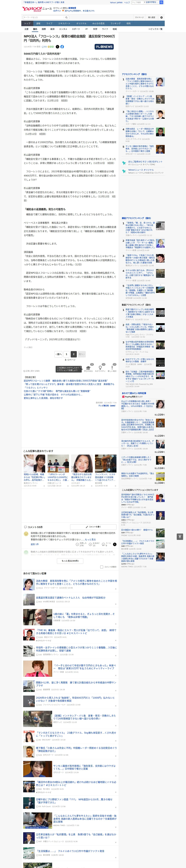Click the Yahoo! JAPAN News logo
The height and width of the screenshot is (868, 186).
click(x=37, y=9)
